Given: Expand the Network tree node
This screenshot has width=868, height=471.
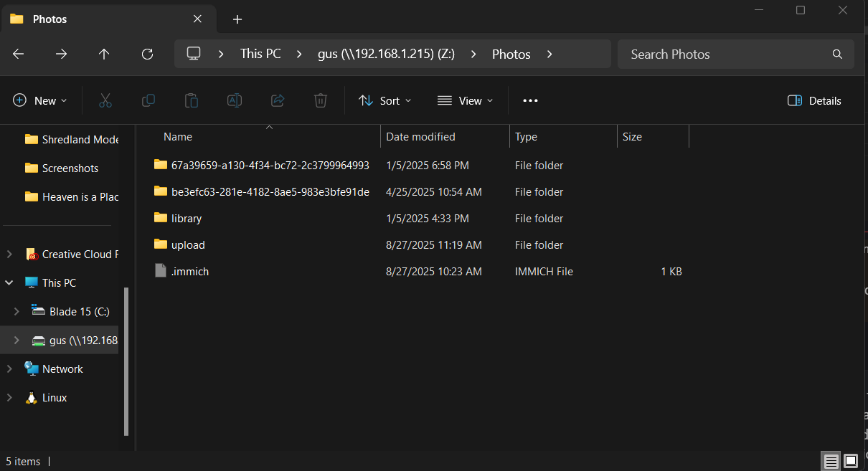Looking at the screenshot, I should pos(9,369).
